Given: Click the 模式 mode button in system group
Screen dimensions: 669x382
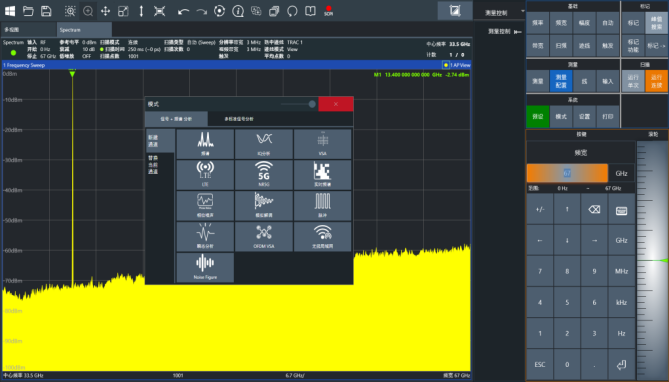Looking at the screenshot, I should (561, 116).
